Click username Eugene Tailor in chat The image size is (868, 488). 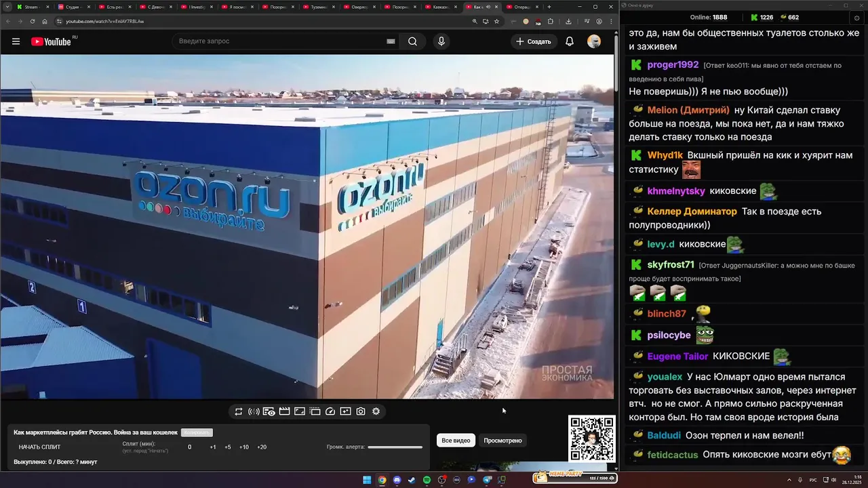pos(677,356)
